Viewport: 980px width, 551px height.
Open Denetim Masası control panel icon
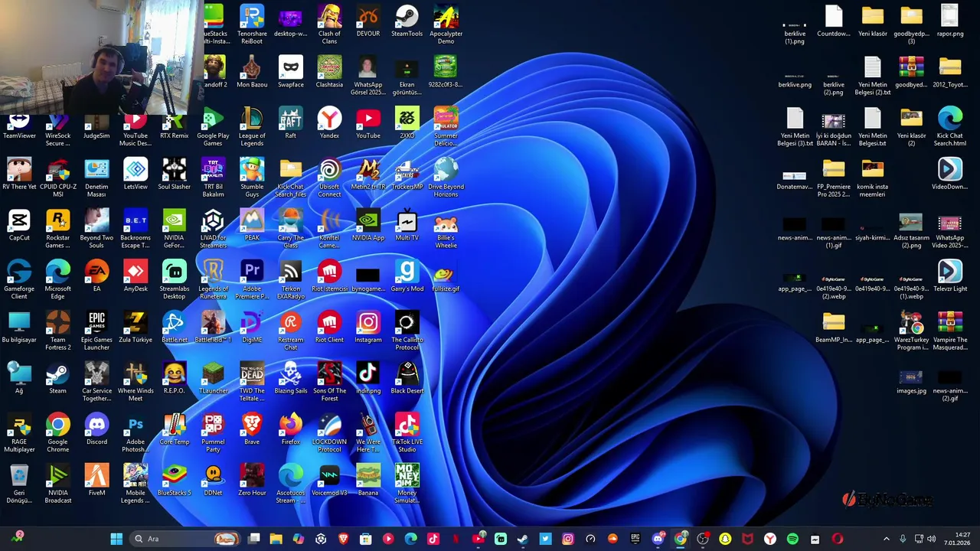[x=96, y=178]
